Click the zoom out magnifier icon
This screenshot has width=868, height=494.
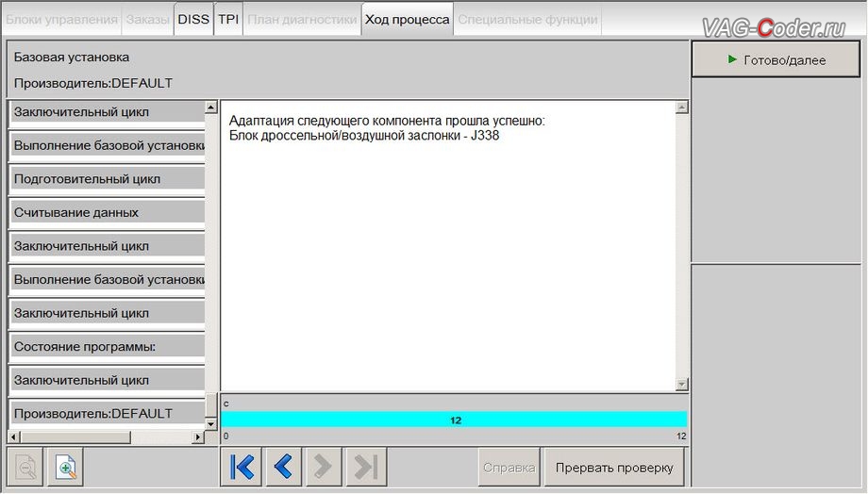[x=25, y=468]
